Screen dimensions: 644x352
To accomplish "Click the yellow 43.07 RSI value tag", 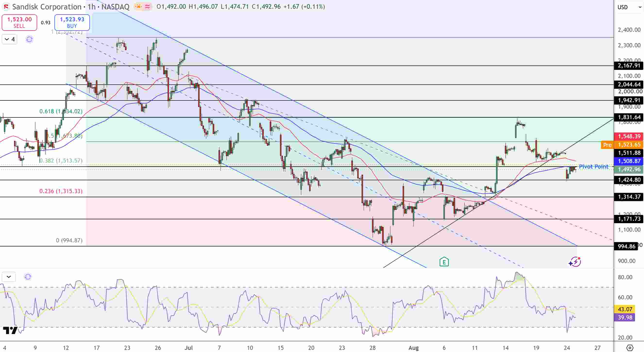I will [625, 309].
